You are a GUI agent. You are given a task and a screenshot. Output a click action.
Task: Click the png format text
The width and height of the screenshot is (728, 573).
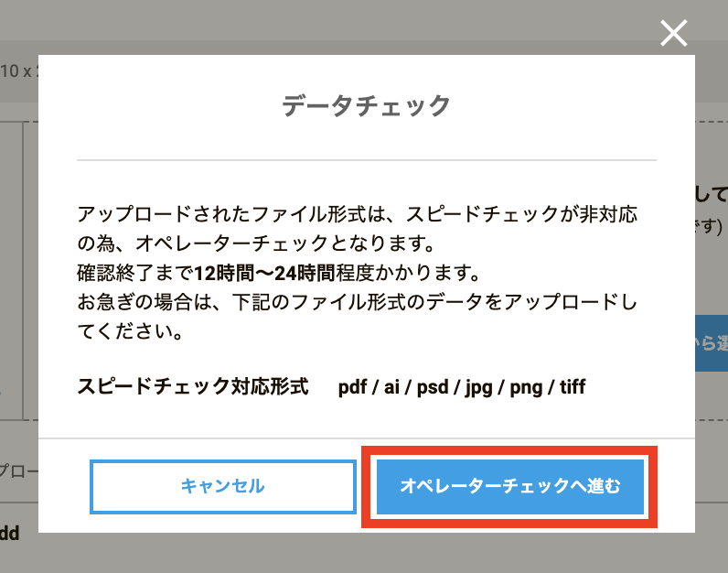point(526,387)
